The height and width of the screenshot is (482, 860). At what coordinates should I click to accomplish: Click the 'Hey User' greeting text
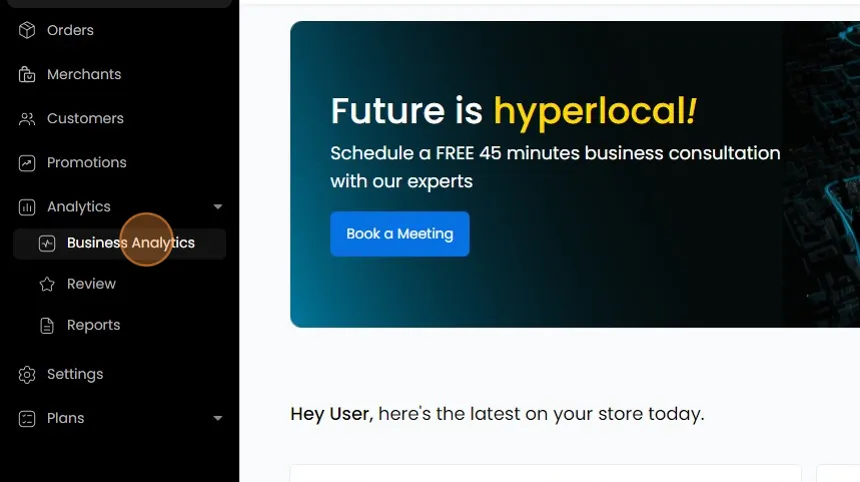pos(331,414)
